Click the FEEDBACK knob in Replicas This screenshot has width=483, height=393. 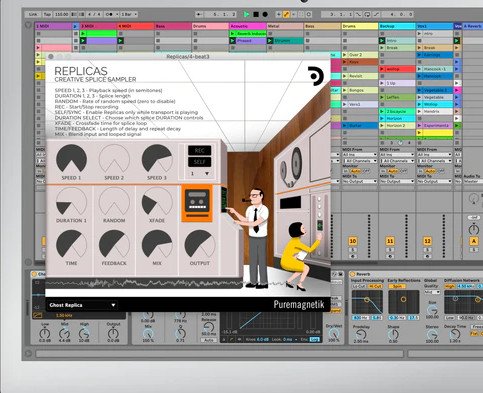click(x=114, y=245)
